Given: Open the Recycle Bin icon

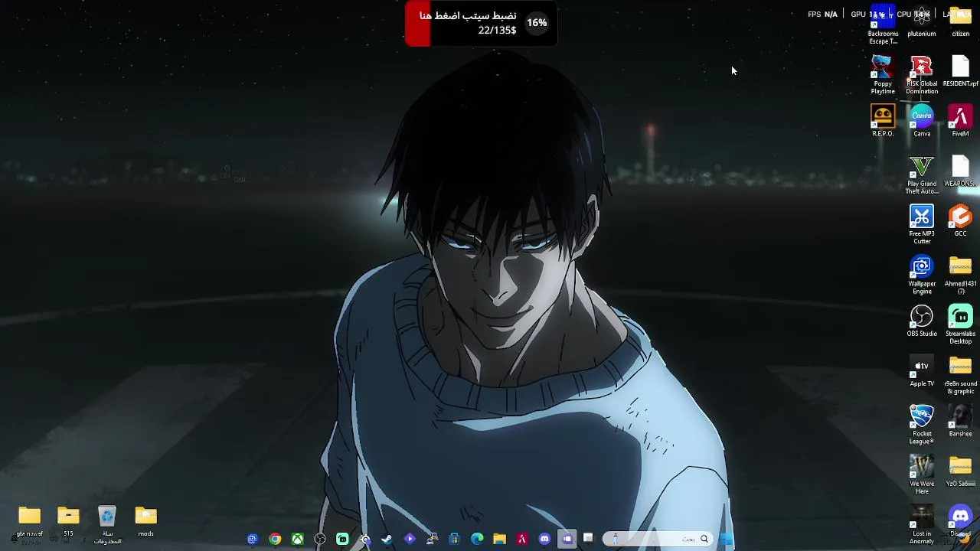Looking at the screenshot, I should point(107,525).
